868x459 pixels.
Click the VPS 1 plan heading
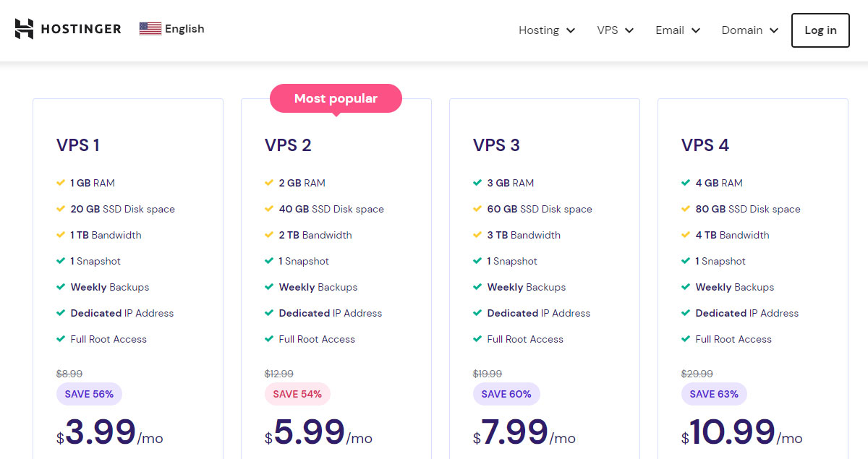[78, 145]
